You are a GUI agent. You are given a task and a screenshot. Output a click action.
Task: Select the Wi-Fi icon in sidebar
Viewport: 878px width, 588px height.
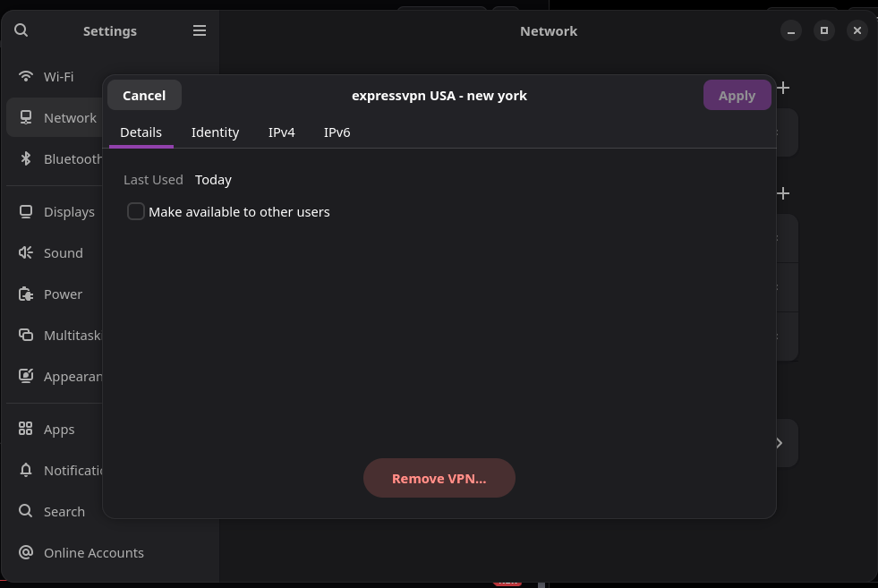[x=26, y=76]
